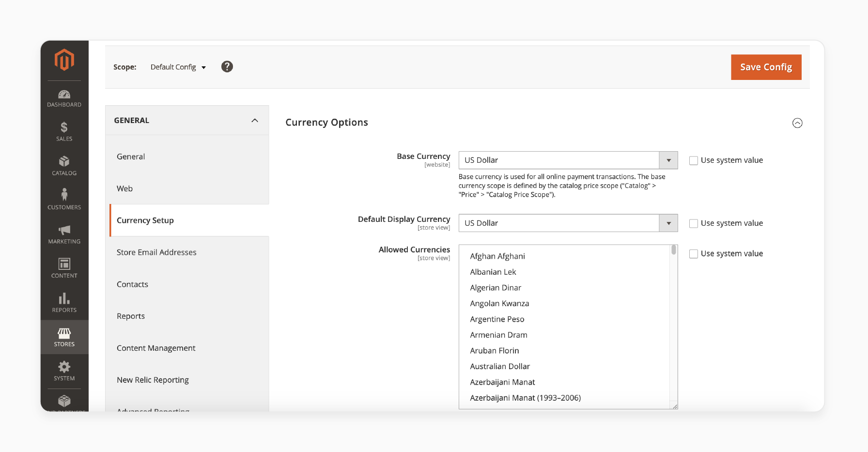868x452 pixels.
Task: Click the Save Config button
Action: [x=766, y=67]
